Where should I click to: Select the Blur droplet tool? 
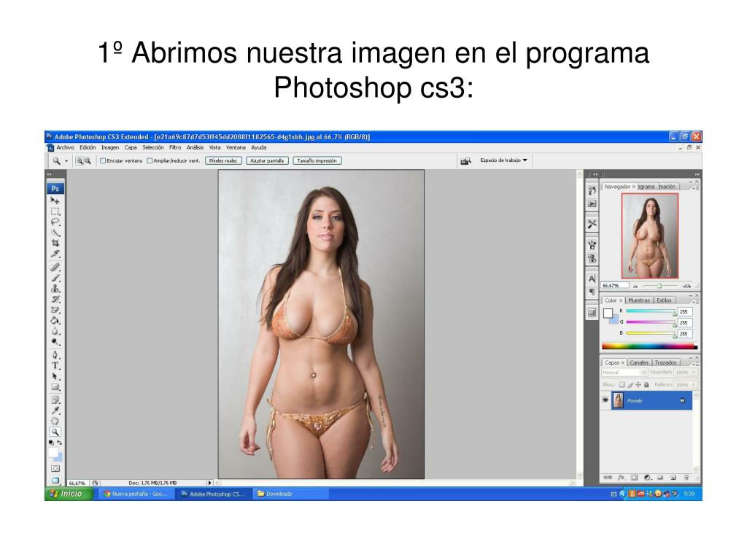pos(55,331)
